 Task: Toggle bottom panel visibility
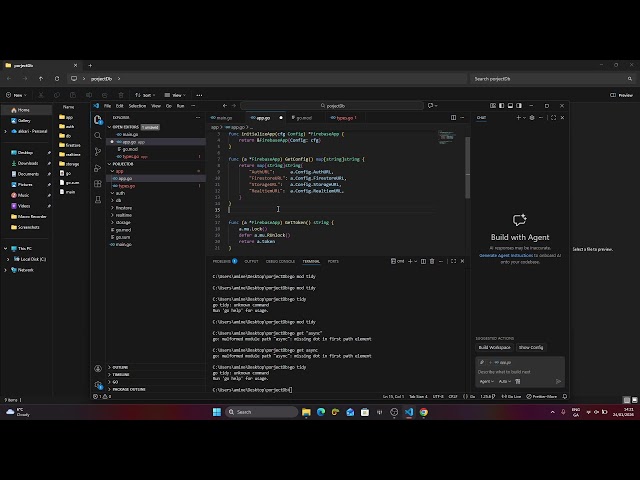[510, 106]
